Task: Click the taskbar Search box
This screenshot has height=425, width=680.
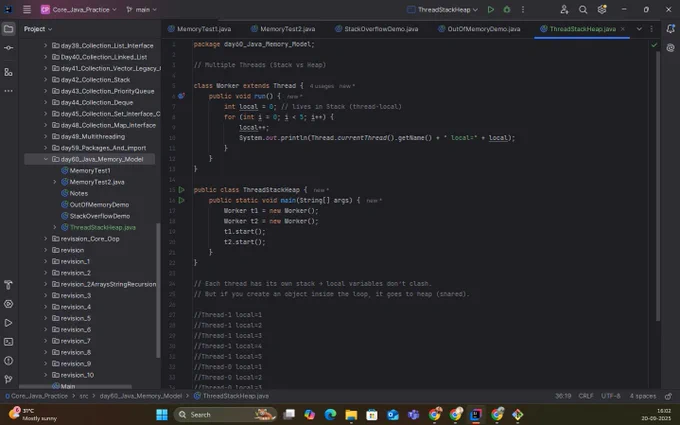Action: (x=225, y=415)
